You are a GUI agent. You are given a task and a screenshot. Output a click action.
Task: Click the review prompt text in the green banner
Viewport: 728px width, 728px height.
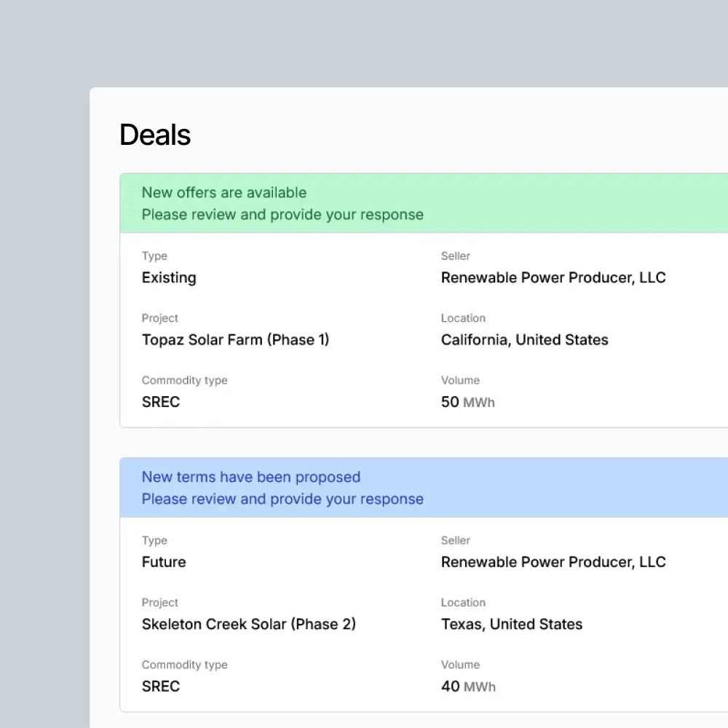coord(282,215)
